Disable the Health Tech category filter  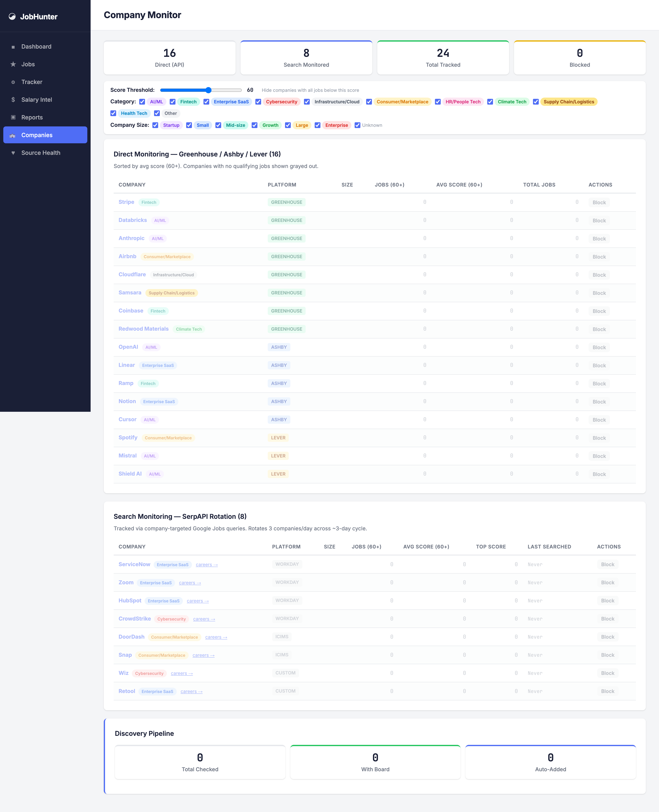tap(113, 113)
